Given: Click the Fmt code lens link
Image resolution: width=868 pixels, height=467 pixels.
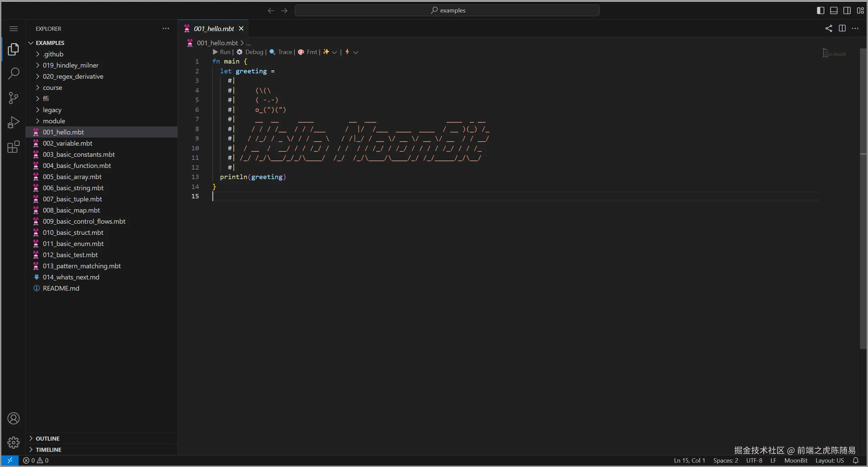Looking at the screenshot, I should tap(311, 52).
